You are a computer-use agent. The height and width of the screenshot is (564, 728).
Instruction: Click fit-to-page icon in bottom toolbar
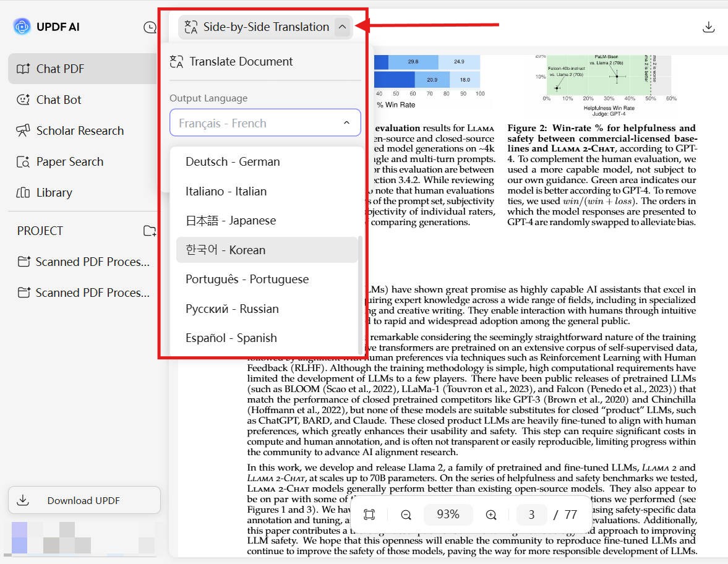(x=369, y=515)
